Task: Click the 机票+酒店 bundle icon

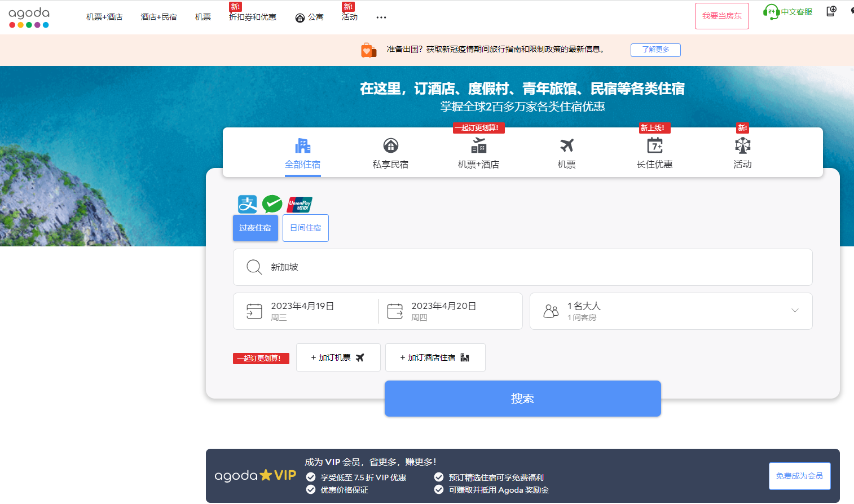Action: 478,145
